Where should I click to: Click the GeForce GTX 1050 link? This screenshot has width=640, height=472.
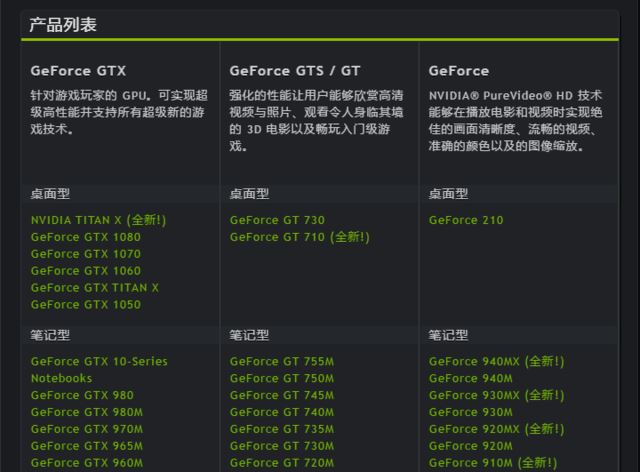tap(85, 305)
